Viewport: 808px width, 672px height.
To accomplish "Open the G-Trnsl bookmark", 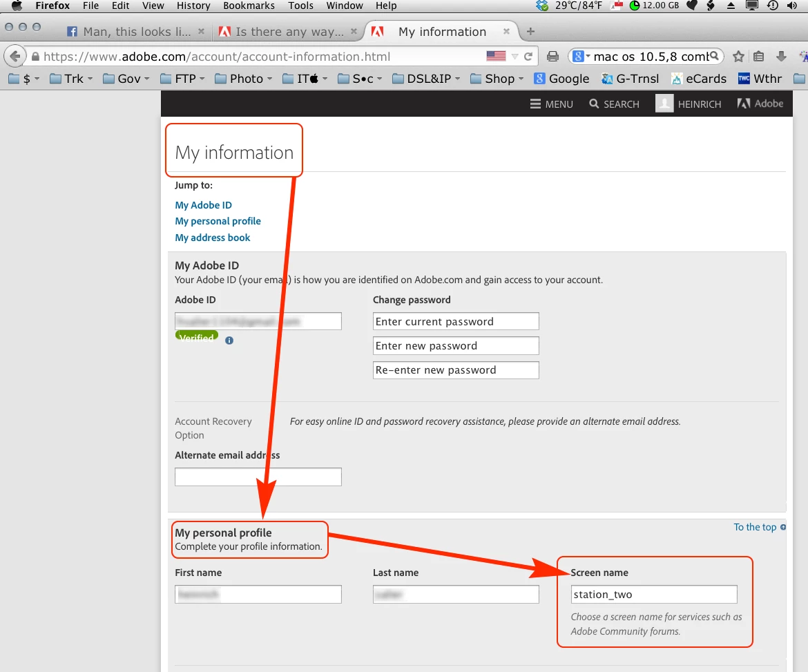I will coord(631,78).
